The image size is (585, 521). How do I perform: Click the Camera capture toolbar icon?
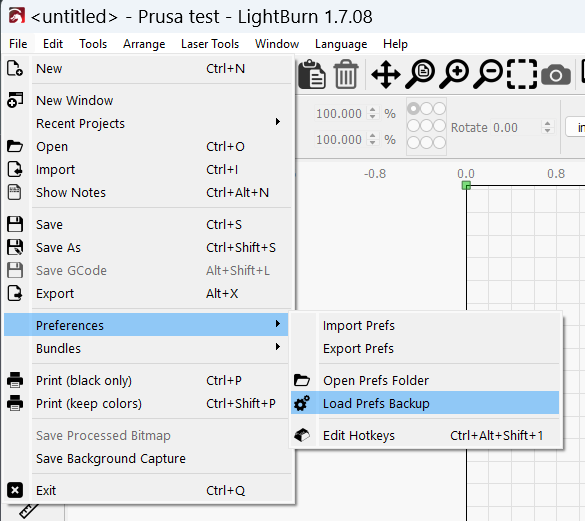pyautogui.click(x=556, y=75)
